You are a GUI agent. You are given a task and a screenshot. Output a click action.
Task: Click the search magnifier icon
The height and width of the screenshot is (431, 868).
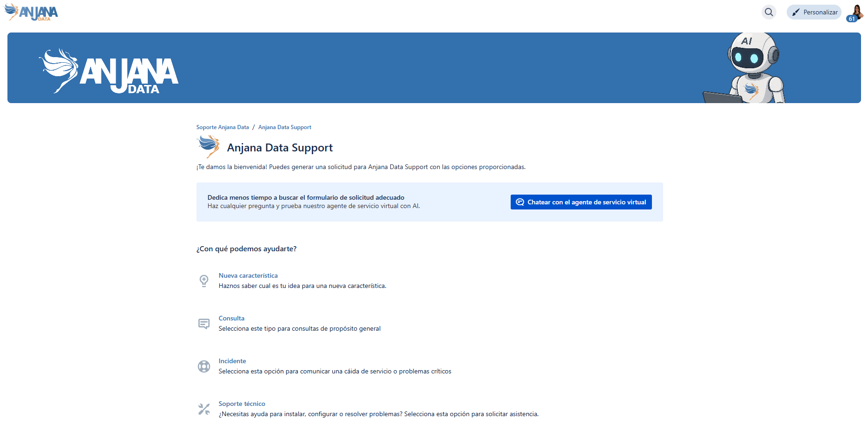[x=769, y=12]
